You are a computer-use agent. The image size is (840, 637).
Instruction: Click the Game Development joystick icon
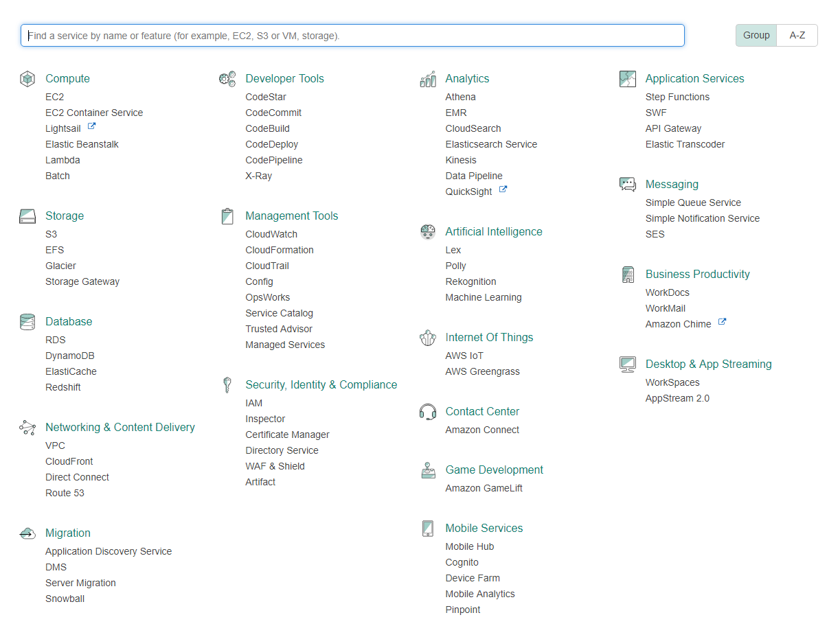(x=428, y=470)
